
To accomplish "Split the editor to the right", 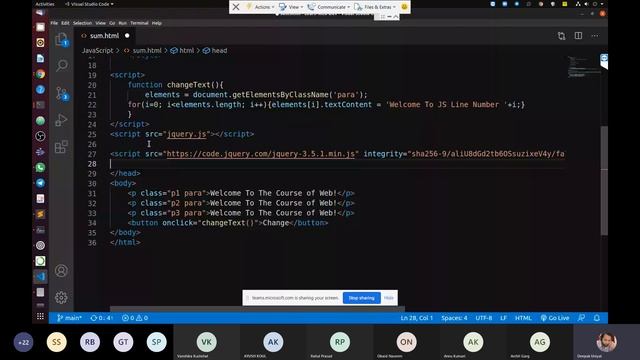I will 578,36.
